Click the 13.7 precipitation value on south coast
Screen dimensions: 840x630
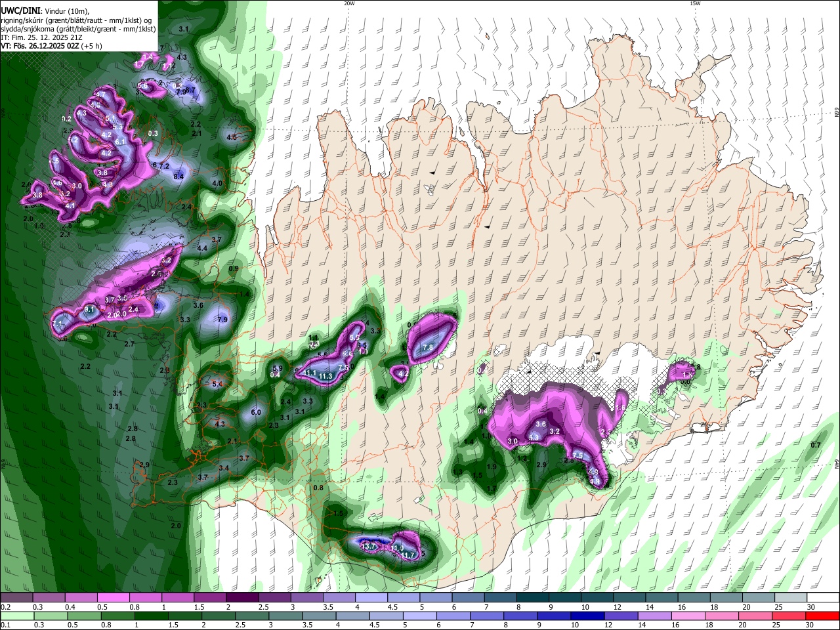368,547
